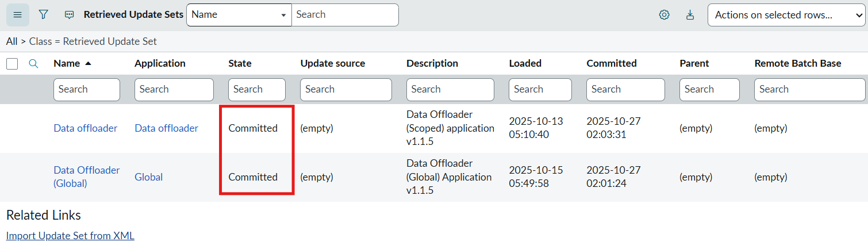Click the Name column search field
The height and width of the screenshot is (249, 868).
pos(87,90)
